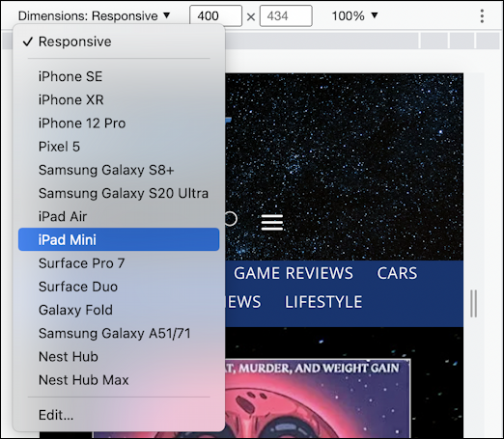The image size is (504, 439).
Task: Open LIFESTYLE navigation link
Action: [x=323, y=302]
